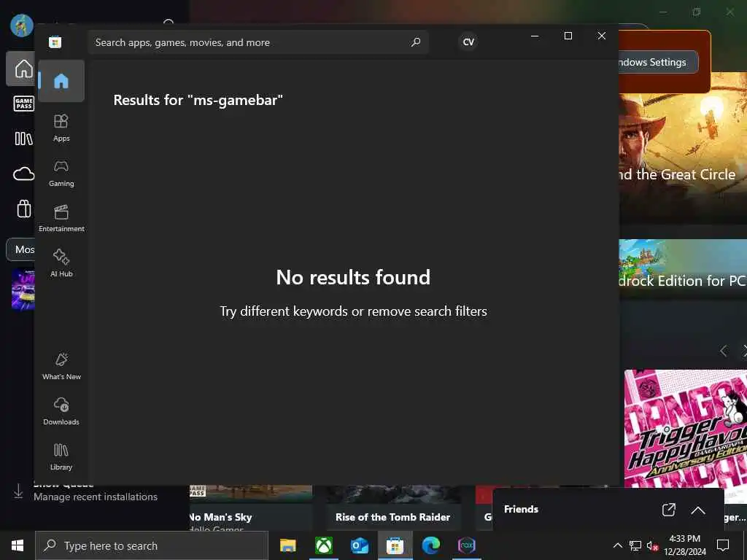Viewport: 747px width, 560px height.
Task: Click the search magnifier icon in Store
Action: click(x=415, y=42)
